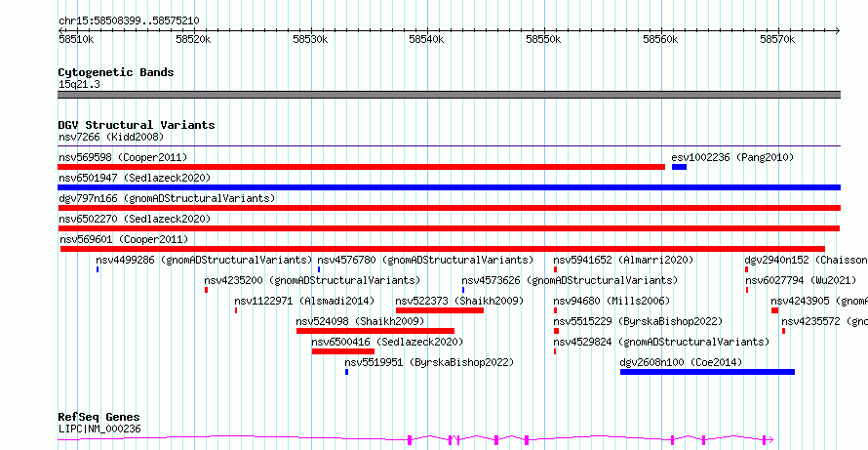Click the red nsv569598 (Cooper2011) variant bar
This screenshot has width=868, height=450.
point(362,167)
